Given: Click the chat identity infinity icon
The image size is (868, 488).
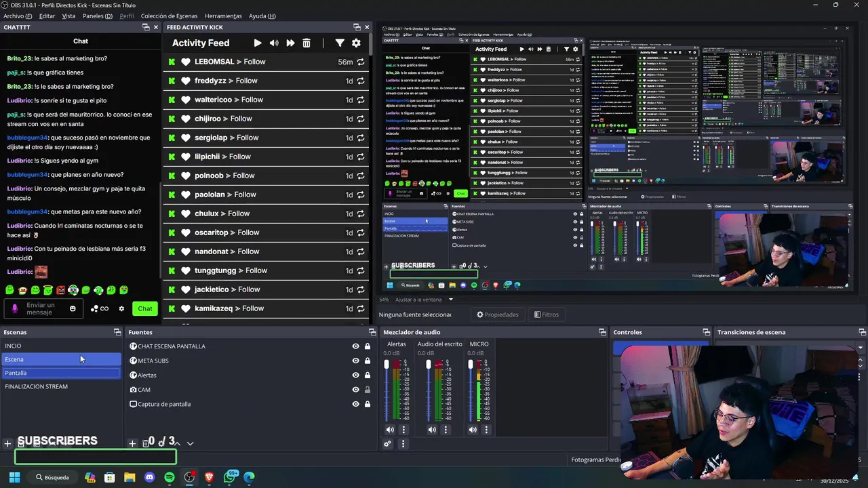Looking at the screenshot, I should 104,308.
